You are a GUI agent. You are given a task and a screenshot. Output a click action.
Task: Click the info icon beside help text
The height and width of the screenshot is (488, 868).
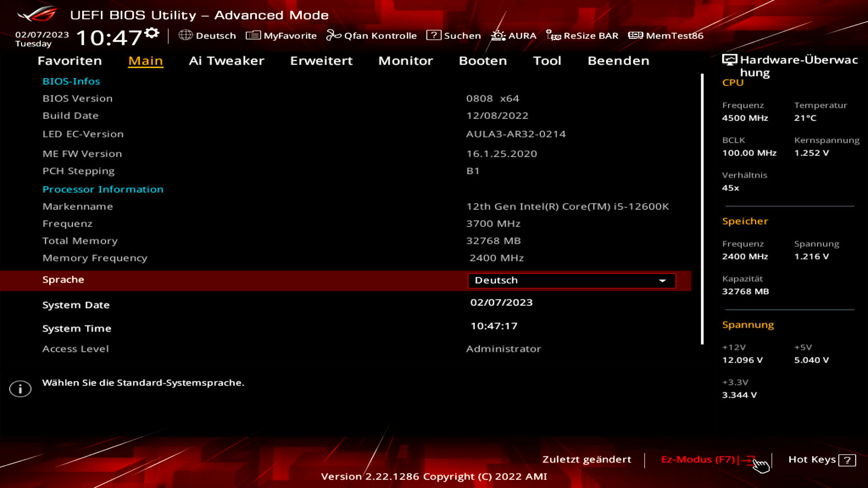(20, 389)
